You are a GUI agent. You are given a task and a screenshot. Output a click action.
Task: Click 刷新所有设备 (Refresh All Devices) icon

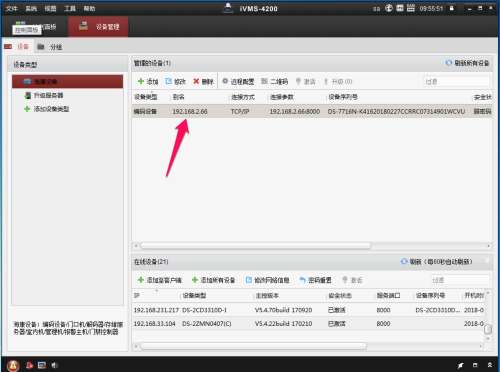coord(449,63)
